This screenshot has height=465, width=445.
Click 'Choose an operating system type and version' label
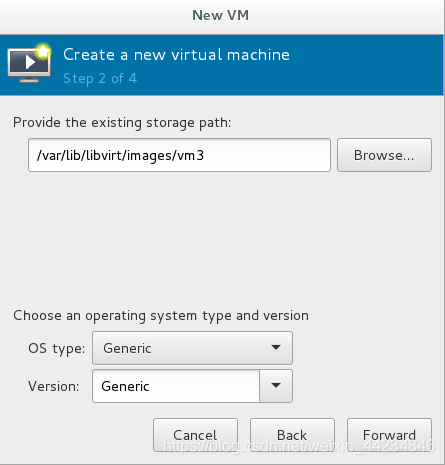[161, 316]
